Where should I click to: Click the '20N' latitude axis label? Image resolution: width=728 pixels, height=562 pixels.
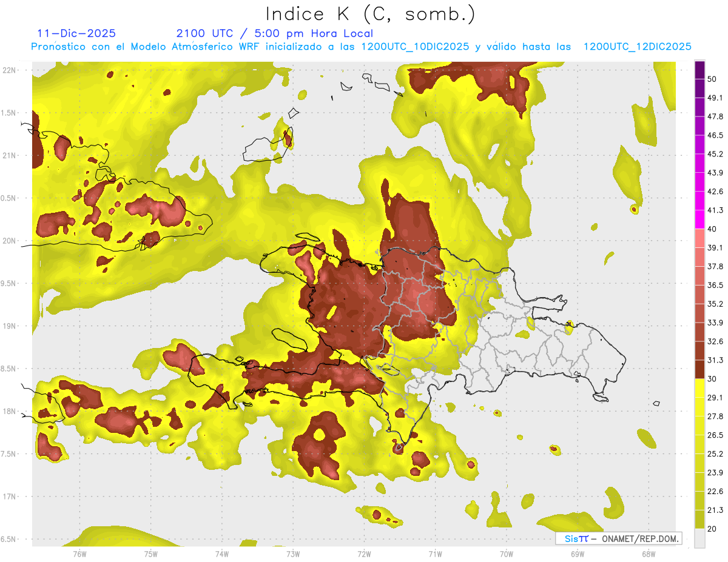coord(9,241)
